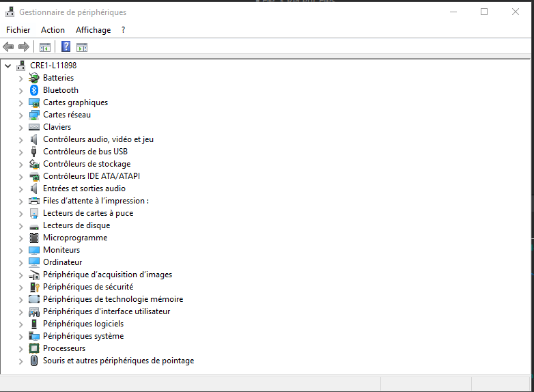The image size is (534, 392).
Task: Click the Contrôleurs IDE ATA/ATAPI icon
Action: 34,176
